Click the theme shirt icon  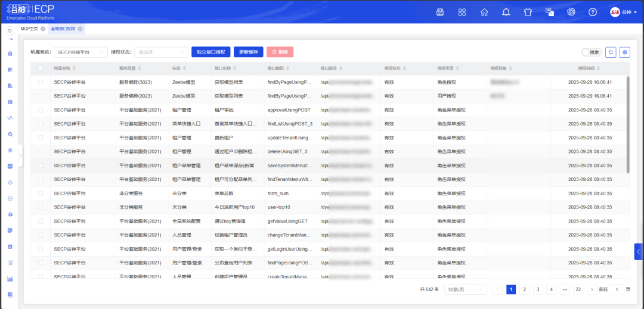tap(528, 12)
